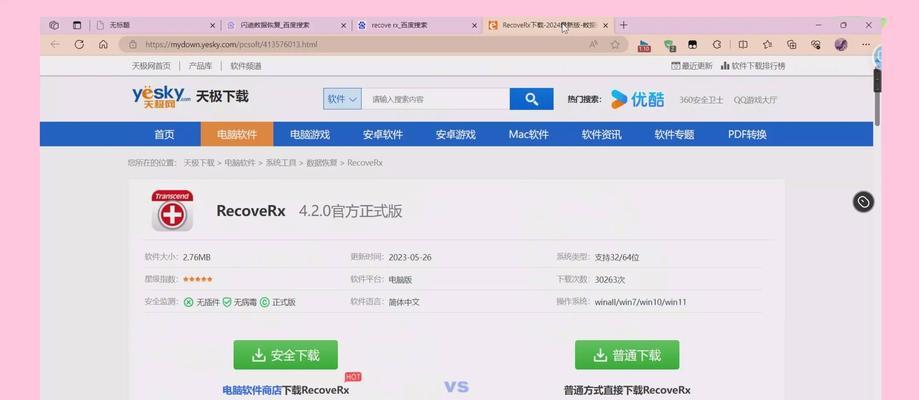This screenshot has width=919, height=400.
Task: Open a new tab with plus icon
Action: (623, 25)
